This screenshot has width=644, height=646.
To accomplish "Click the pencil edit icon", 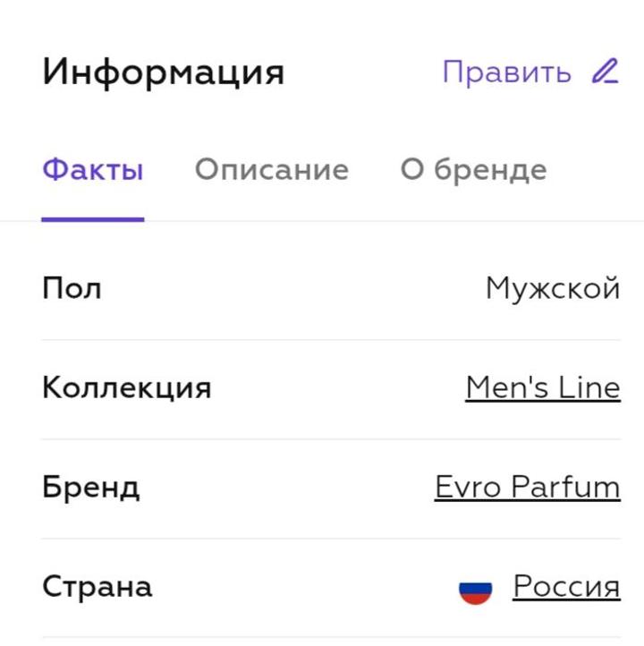I will 606,72.
